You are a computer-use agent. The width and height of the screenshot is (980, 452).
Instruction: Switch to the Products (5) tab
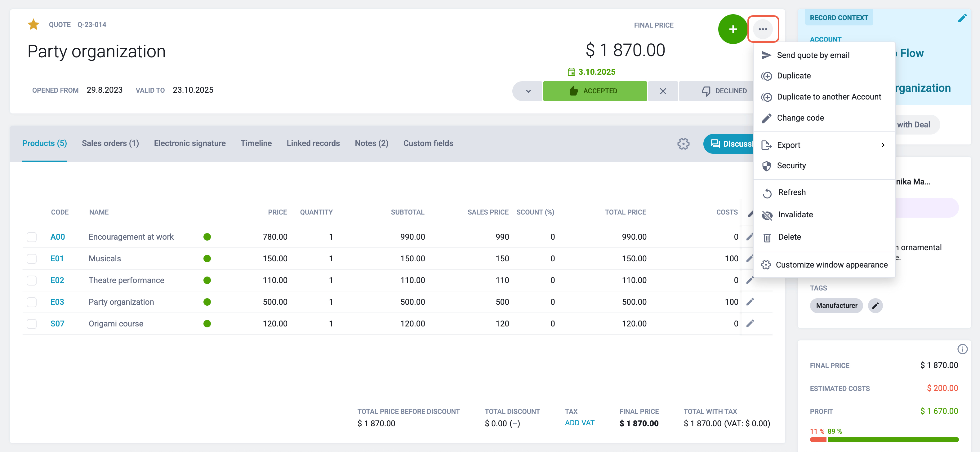click(x=45, y=143)
